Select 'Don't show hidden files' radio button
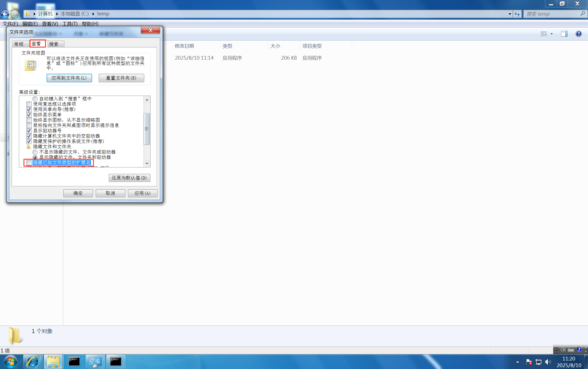This screenshot has width=588, height=369. point(35,152)
